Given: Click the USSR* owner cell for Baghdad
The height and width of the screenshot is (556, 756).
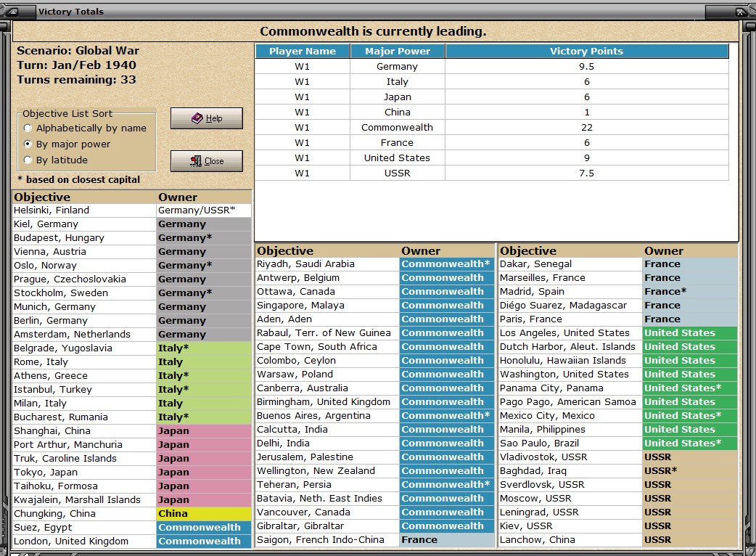Looking at the screenshot, I should 690,470.
